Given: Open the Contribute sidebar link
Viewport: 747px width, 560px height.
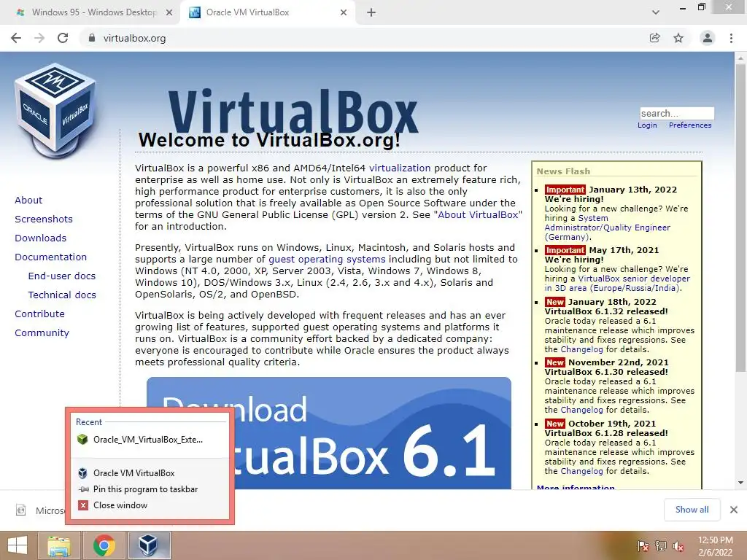Looking at the screenshot, I should pos(39,314).
